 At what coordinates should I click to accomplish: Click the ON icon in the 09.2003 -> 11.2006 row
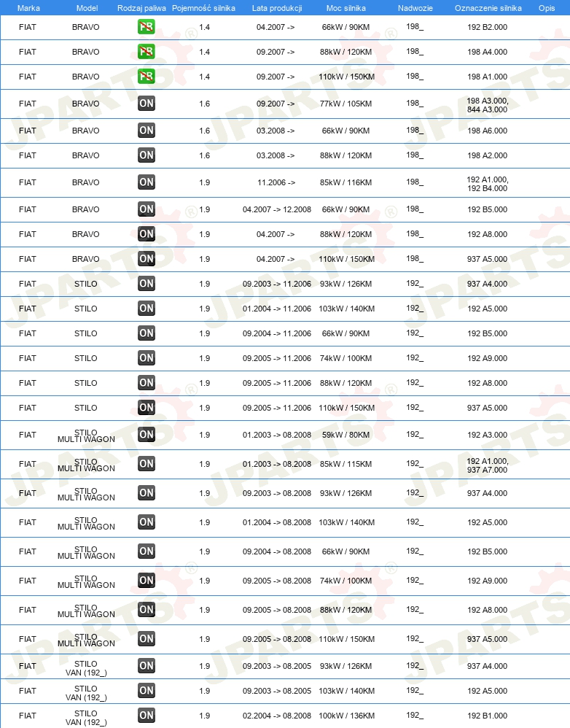tap(146, 283)
